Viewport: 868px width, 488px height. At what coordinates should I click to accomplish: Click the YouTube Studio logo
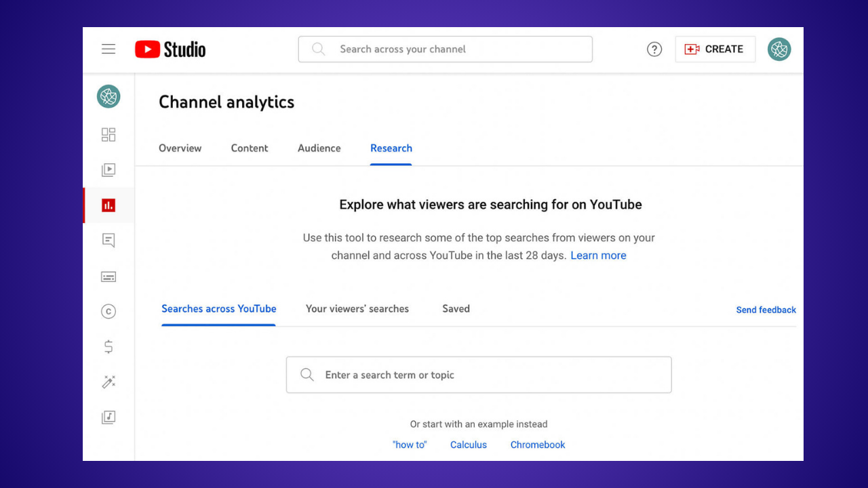[x=170, y=49]
